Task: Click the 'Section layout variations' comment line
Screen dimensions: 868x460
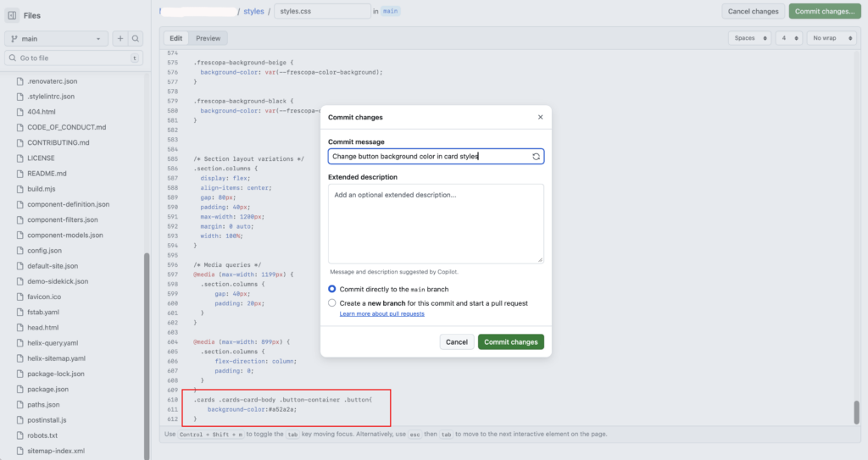Action: click(248, 159)
